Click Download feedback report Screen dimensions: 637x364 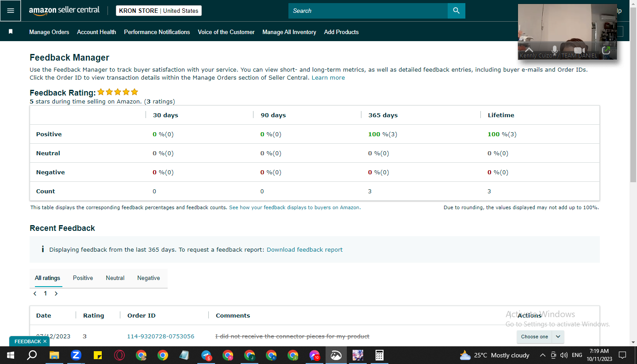(x=304, y=250)
